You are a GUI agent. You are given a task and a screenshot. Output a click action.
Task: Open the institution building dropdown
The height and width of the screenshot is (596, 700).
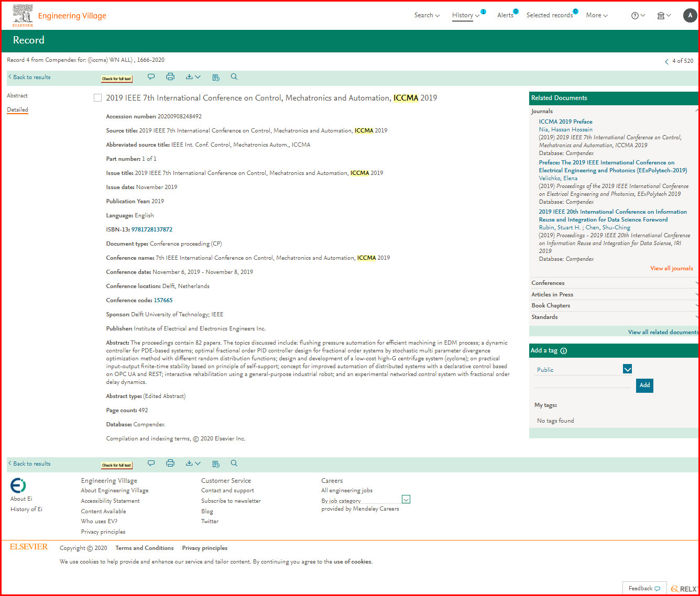point(664,16)
